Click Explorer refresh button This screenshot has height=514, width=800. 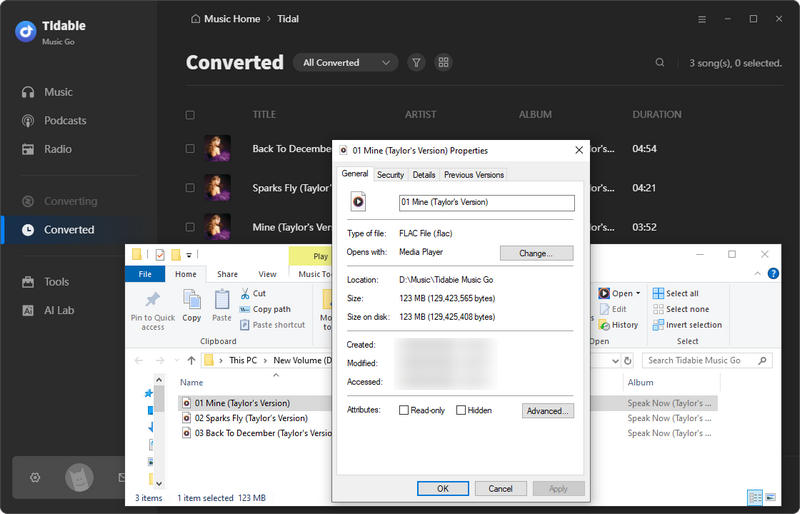click(628, 360)
